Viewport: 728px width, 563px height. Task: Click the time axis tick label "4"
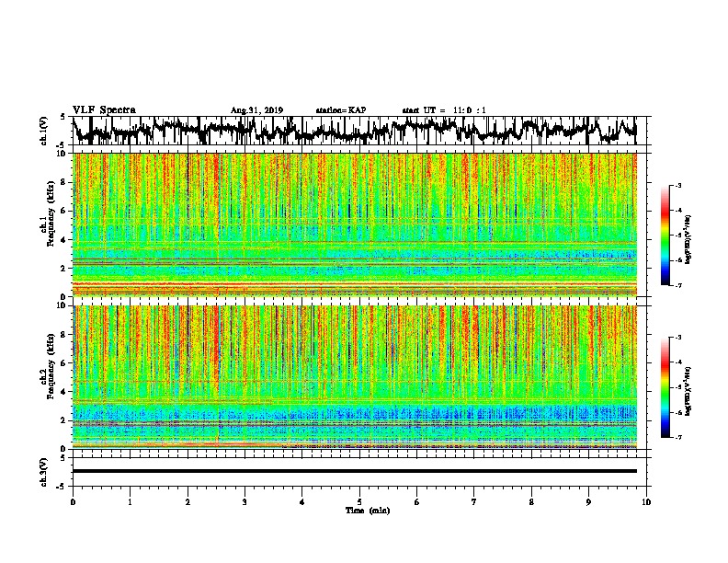click(302, 502)
